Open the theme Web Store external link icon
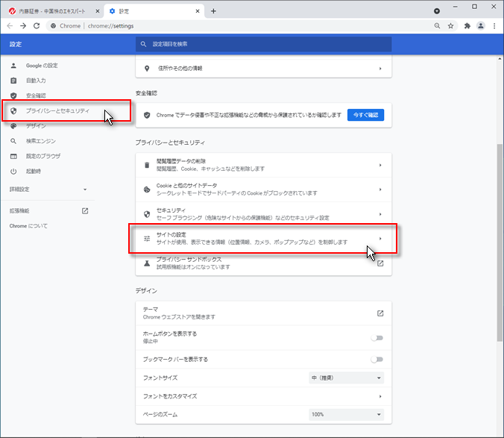This screenshot has height=438, width=504. coord(379,313)
